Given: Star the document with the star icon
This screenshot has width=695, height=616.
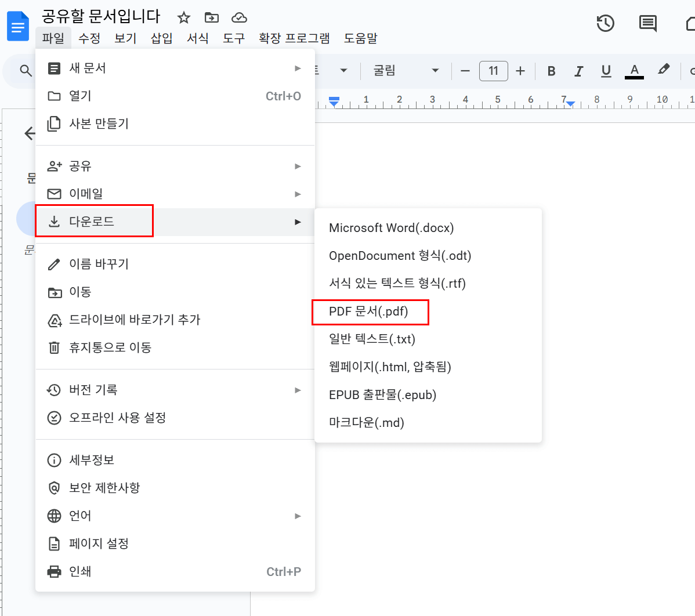Looking at the screenshot, I should click(x=183, y=18).
